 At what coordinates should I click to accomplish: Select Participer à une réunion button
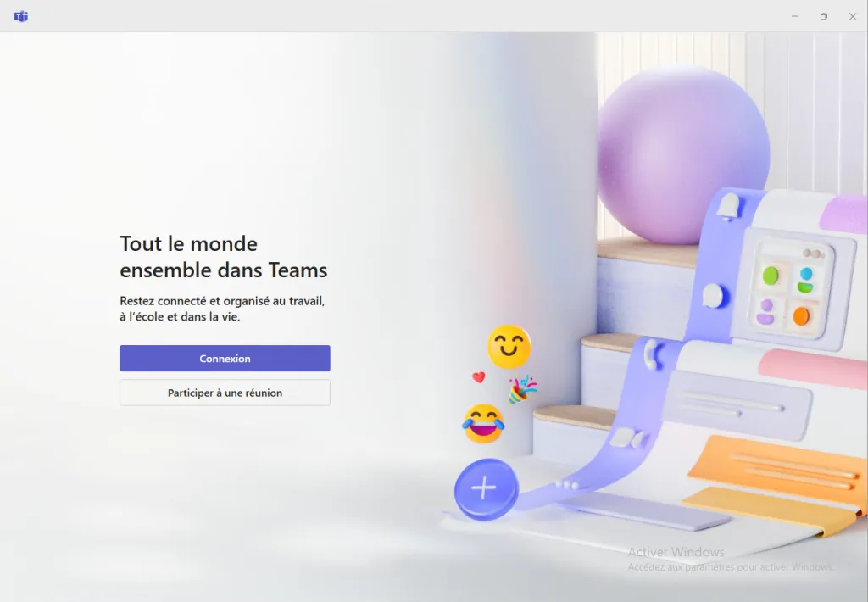pos(225,393)
